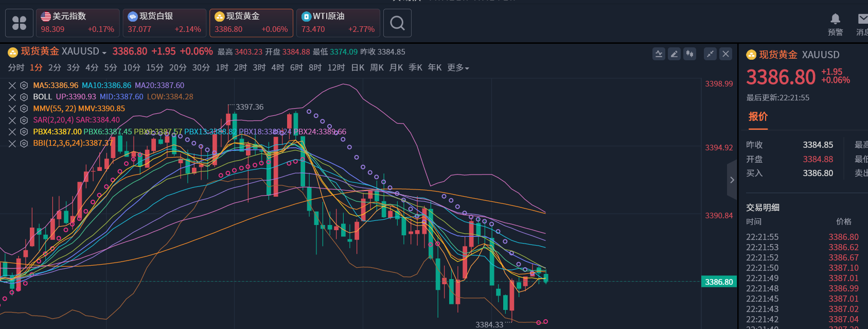The height and width of the screenshot is (329, 868).
Task: Select trade row at 22:21:50
Action: (x=803, y=268)
